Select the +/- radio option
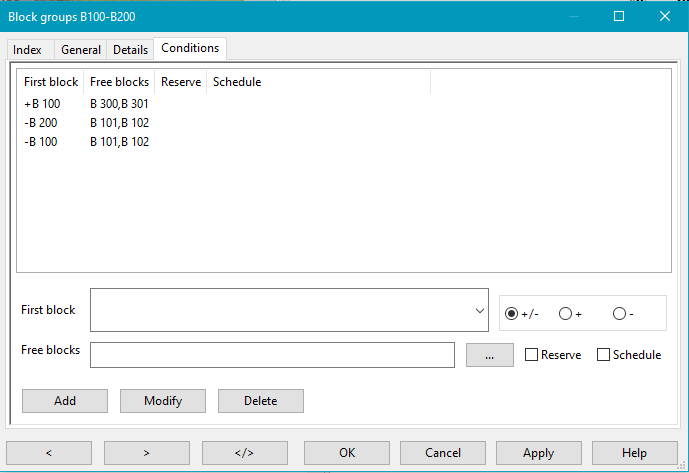The height and width of the screenshot is (473, 689). point(512,314)
